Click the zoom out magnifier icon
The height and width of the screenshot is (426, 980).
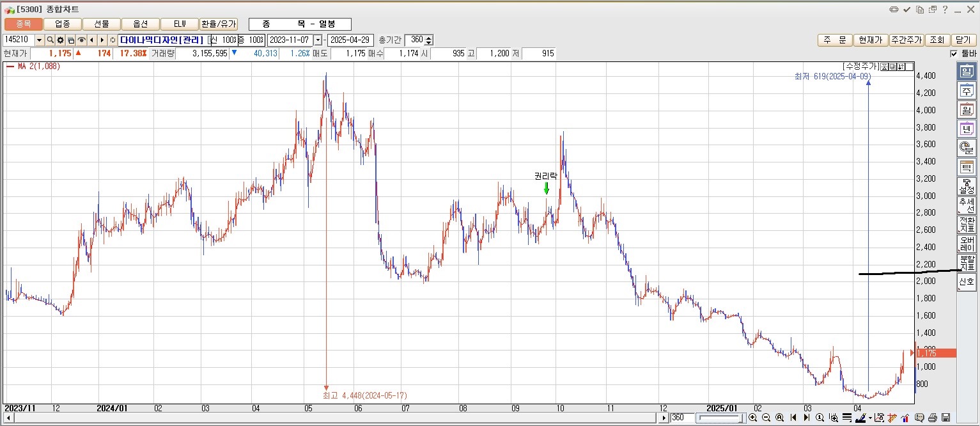click(766, 418)
